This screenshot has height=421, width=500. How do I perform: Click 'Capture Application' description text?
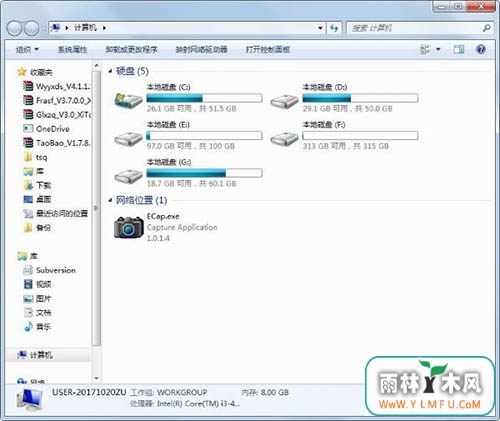(x=182, y=227)
